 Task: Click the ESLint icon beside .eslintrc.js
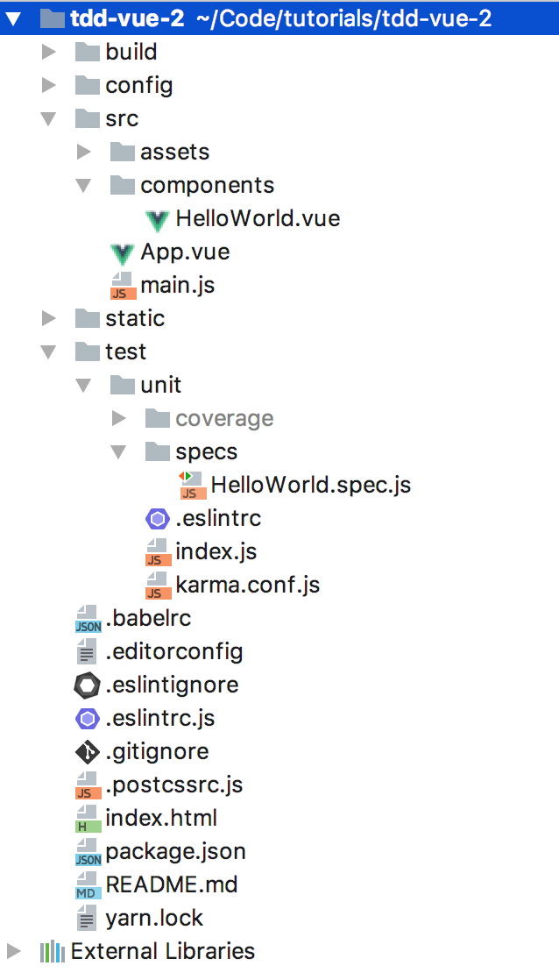tap(88, 719)
